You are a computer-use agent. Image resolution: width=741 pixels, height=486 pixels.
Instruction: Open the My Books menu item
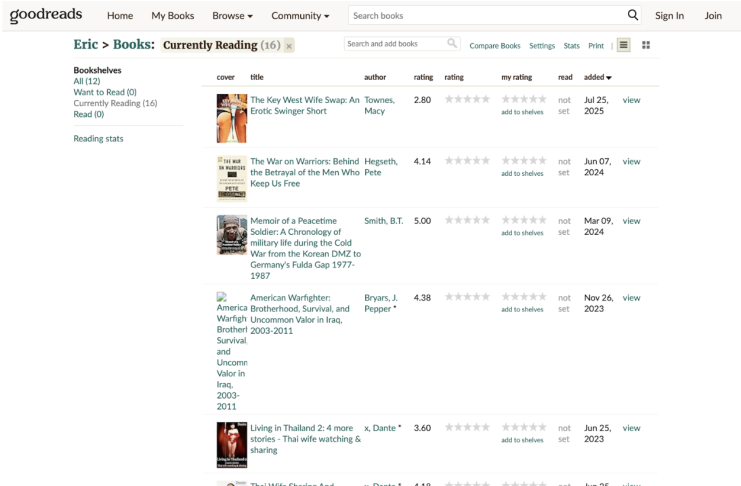172,16
